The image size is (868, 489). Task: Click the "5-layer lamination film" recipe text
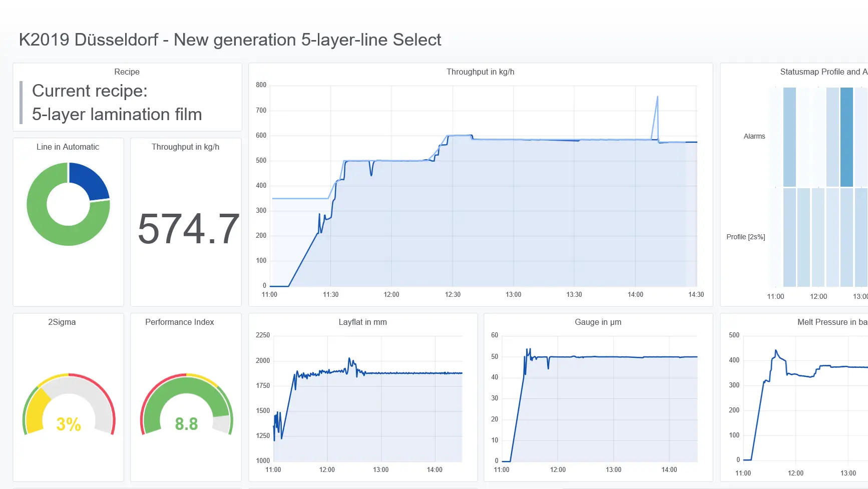coord(117,114)
